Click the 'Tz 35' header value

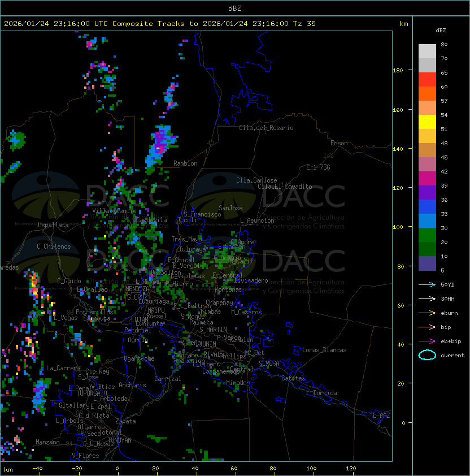(304, 24)
